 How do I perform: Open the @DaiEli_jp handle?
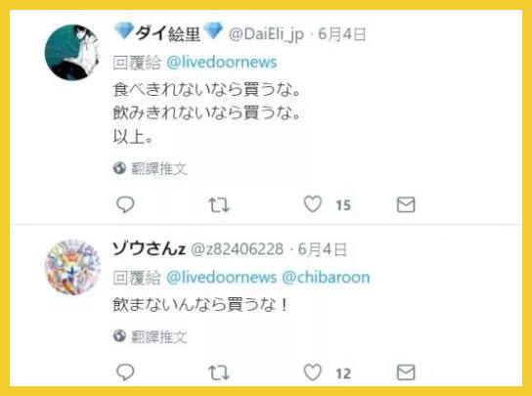point(266,34)
